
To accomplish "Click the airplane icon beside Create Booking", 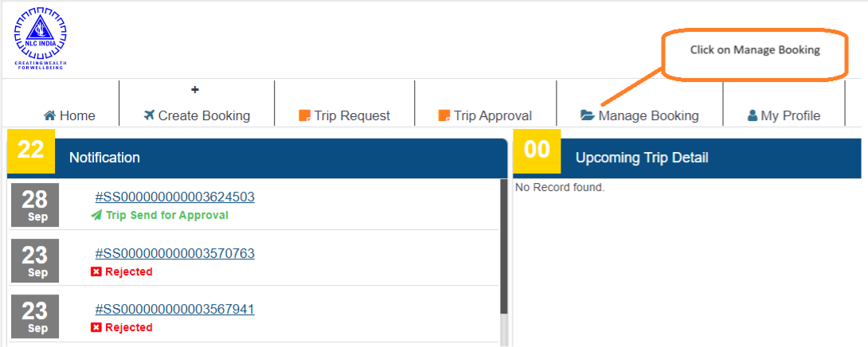I will (149, 115).
